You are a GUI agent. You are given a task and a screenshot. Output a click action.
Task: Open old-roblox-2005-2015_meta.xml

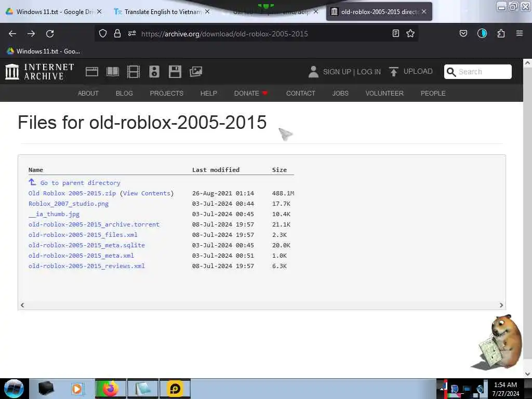coord(81,256)
